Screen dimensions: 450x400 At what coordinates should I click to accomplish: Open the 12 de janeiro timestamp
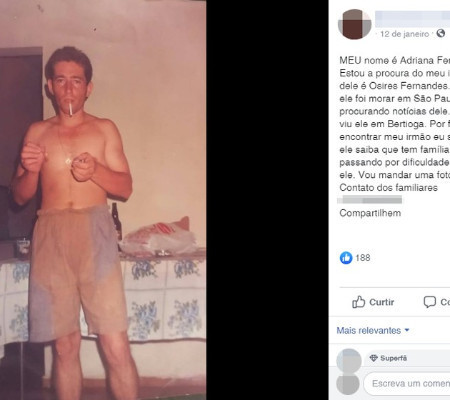[404, 34]
